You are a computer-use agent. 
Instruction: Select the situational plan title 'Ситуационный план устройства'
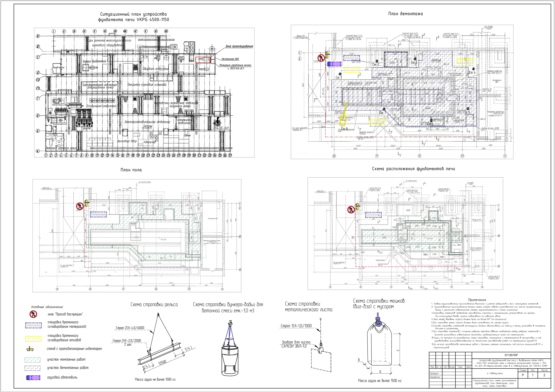click(x=133, y=14)
